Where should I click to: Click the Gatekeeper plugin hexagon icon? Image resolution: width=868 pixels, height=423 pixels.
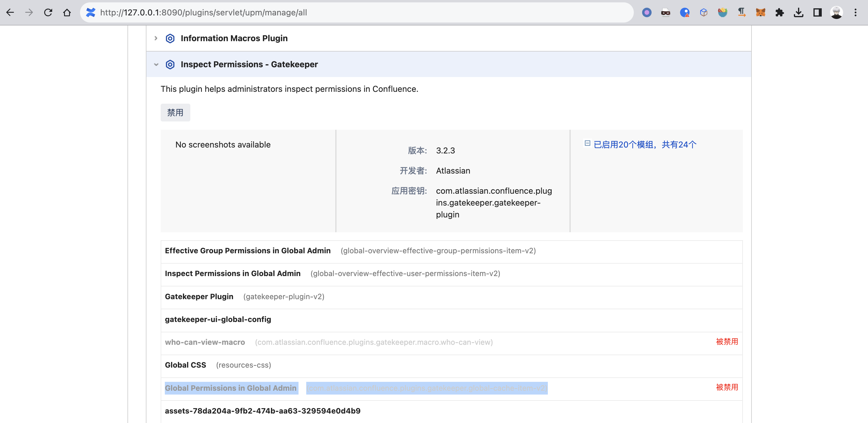click(170, 64)
